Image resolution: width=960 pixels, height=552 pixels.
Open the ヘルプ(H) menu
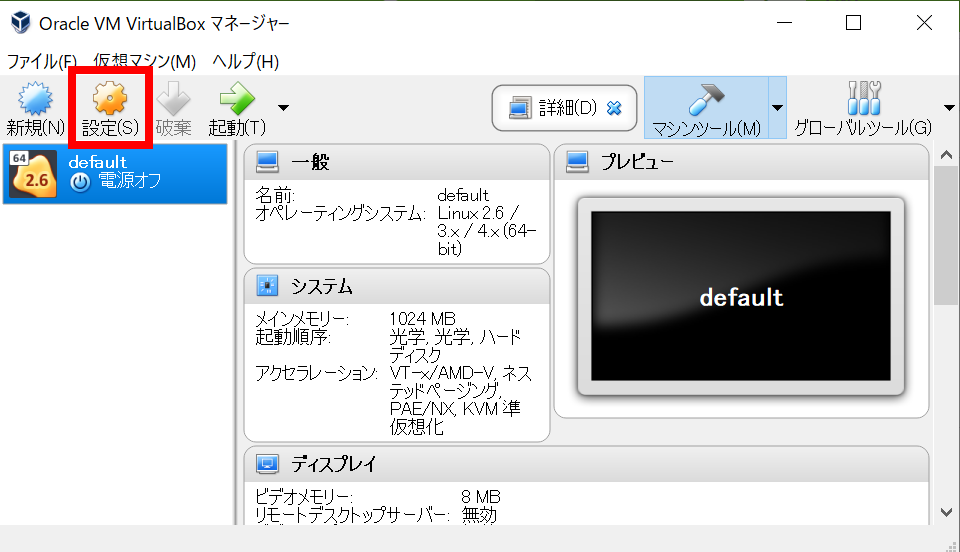[x=246, y=61]
